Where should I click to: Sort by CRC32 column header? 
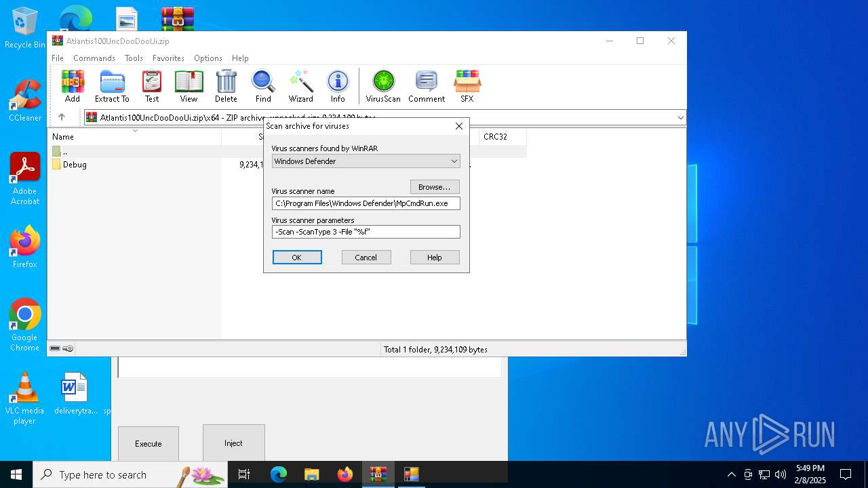coord(502,137)
